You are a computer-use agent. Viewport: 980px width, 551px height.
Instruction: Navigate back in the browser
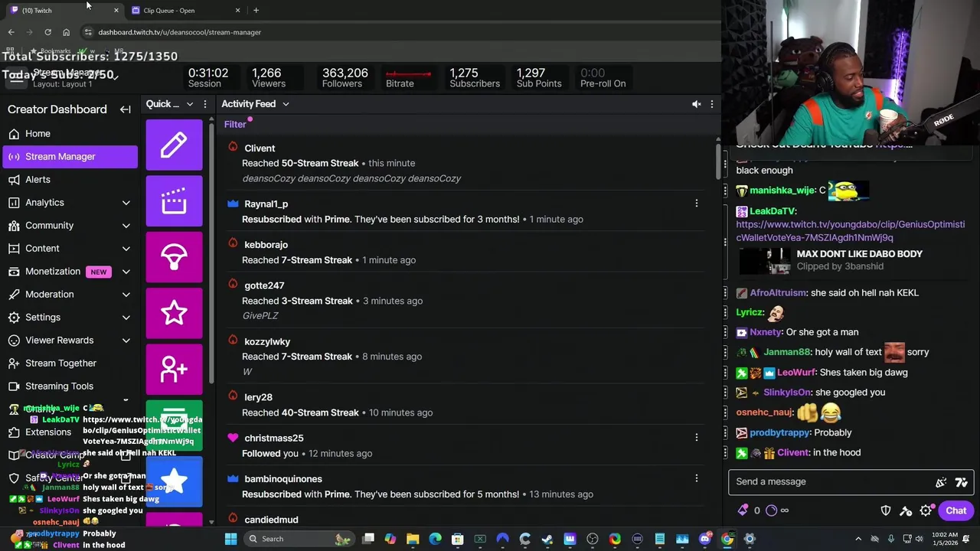pyautogui.click(x=11, y=32)
